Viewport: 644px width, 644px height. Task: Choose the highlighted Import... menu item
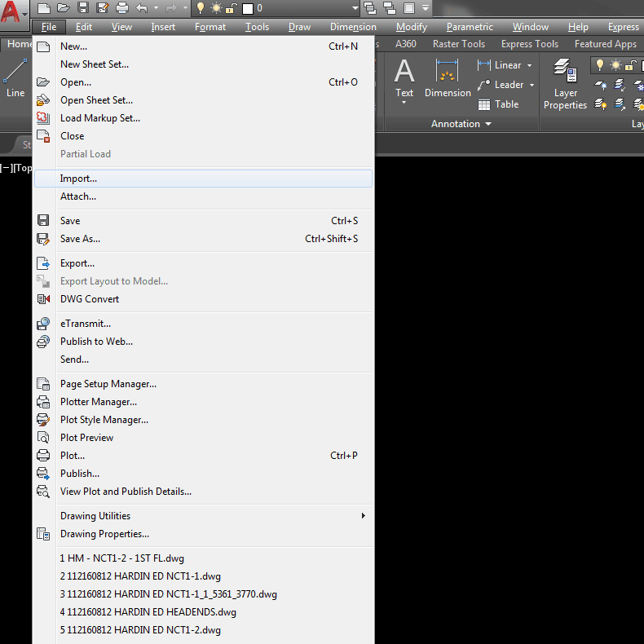tap(203, 179)
